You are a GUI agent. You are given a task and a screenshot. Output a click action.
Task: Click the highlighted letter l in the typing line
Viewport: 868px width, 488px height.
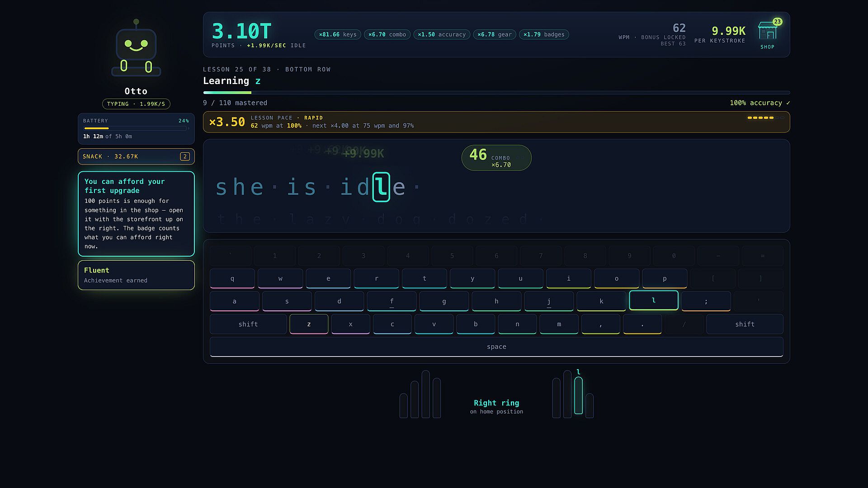(381, 187)
